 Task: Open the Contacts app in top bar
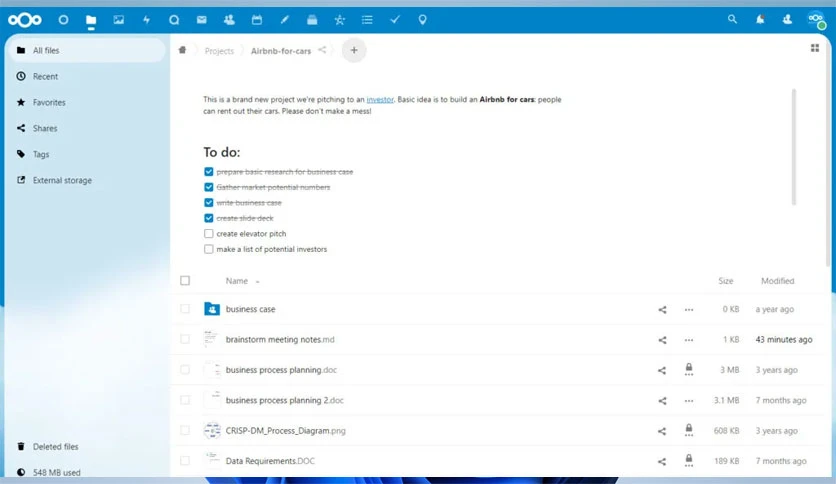pyautogui.click(x=229, y=20)
